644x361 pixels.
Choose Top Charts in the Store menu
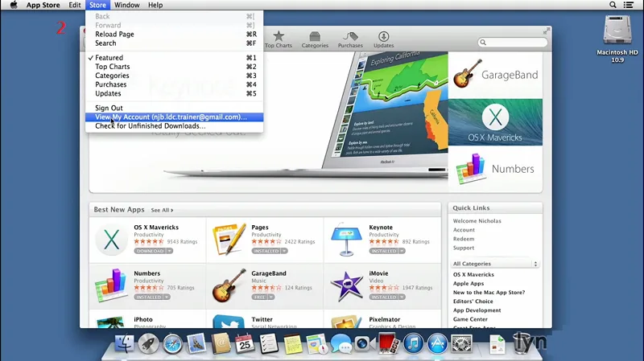(x=174, y=67)
